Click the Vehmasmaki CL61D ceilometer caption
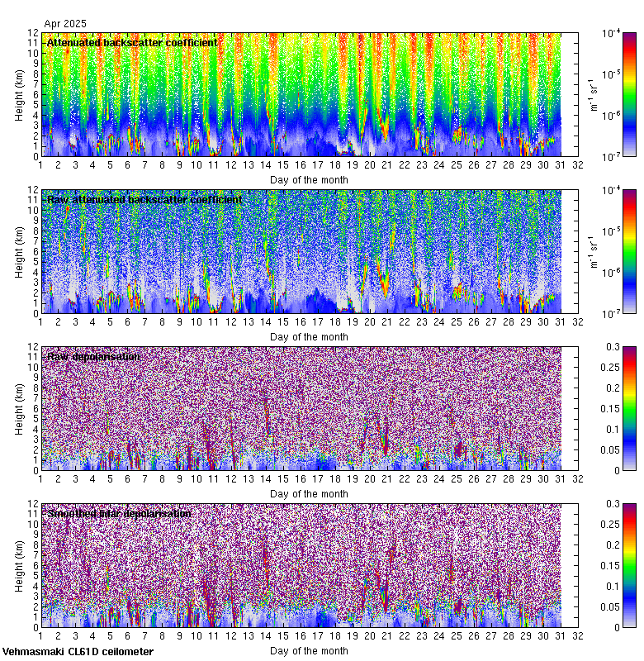 78,652
